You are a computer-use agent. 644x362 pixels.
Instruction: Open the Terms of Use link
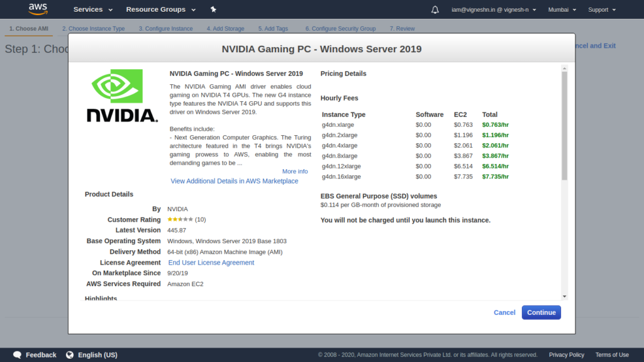point(612,355)
